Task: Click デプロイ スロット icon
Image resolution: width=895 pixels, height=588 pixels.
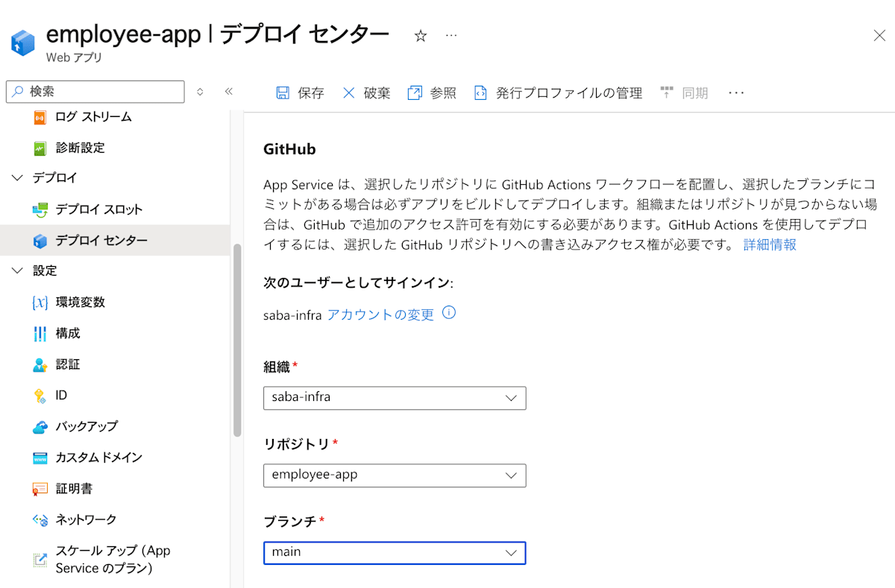Action: (x=40, y=209)
